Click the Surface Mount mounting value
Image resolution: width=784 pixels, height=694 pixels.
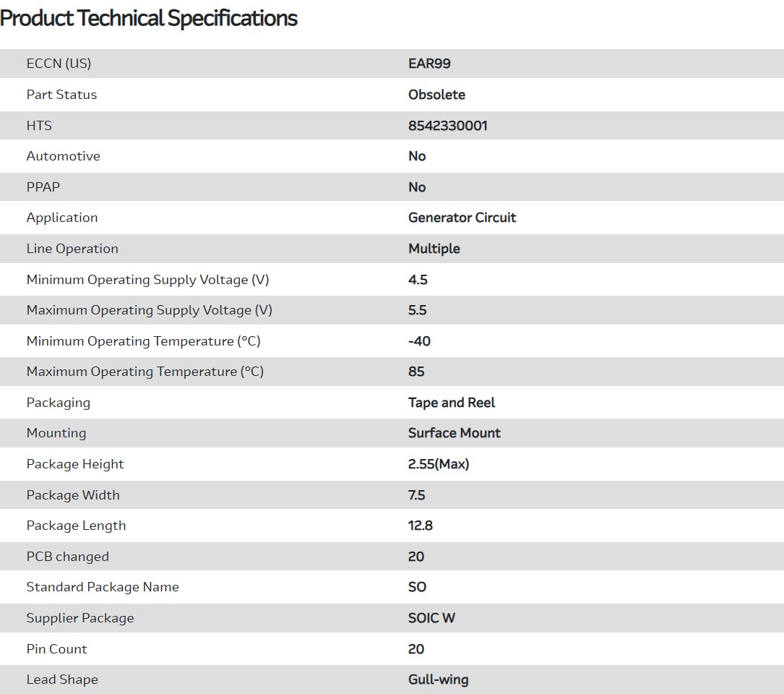(454, 433)
